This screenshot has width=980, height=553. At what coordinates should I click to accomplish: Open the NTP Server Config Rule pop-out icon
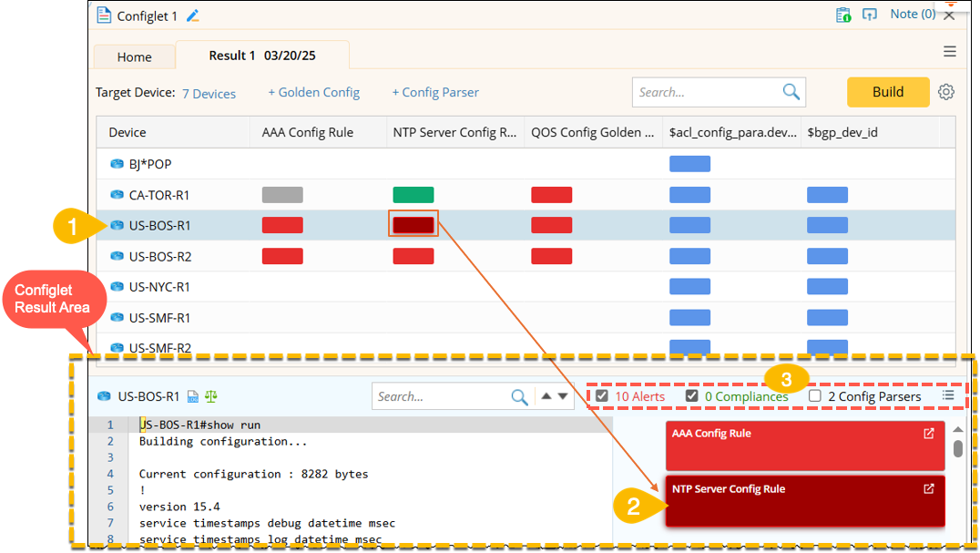(929, 489)
